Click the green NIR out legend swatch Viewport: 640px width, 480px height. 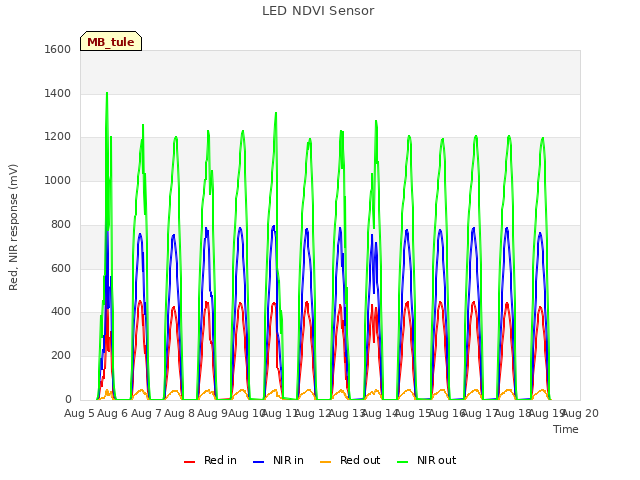tap(402, 462)
